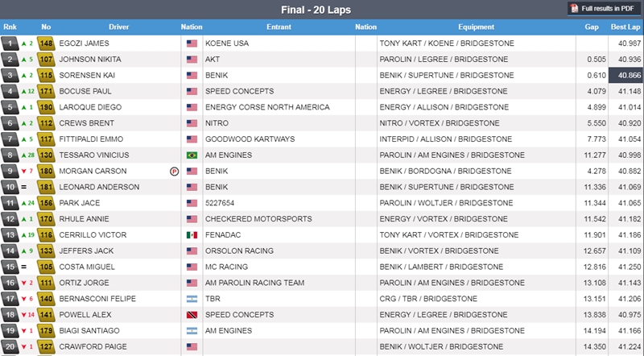Click the green up arrow for Bocuse Paul
The width and height of the screenshot is (644, 356).
pyautogui.click(x=23, y=91)
